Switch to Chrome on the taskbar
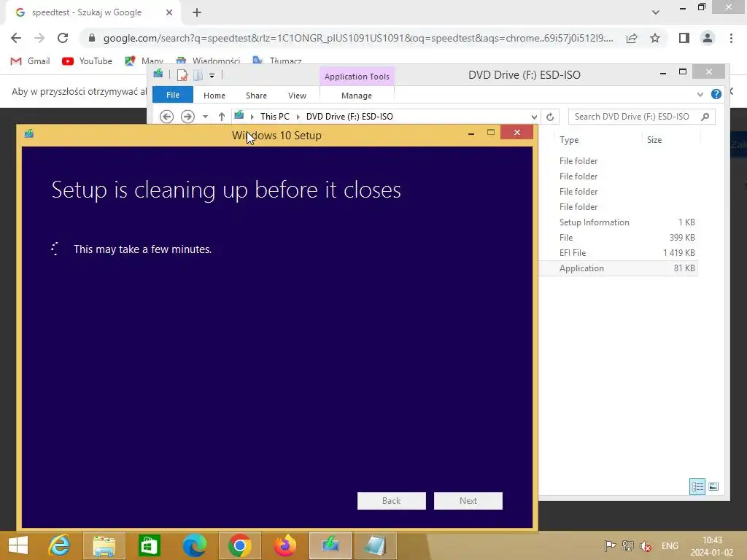This screenshot has height=560, width=747. [x=239, y=545]
